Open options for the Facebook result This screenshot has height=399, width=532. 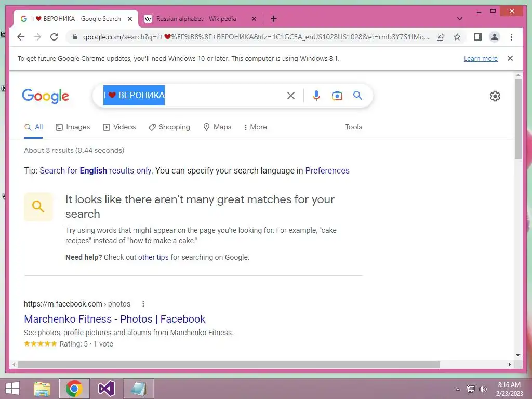pos(143,304)
